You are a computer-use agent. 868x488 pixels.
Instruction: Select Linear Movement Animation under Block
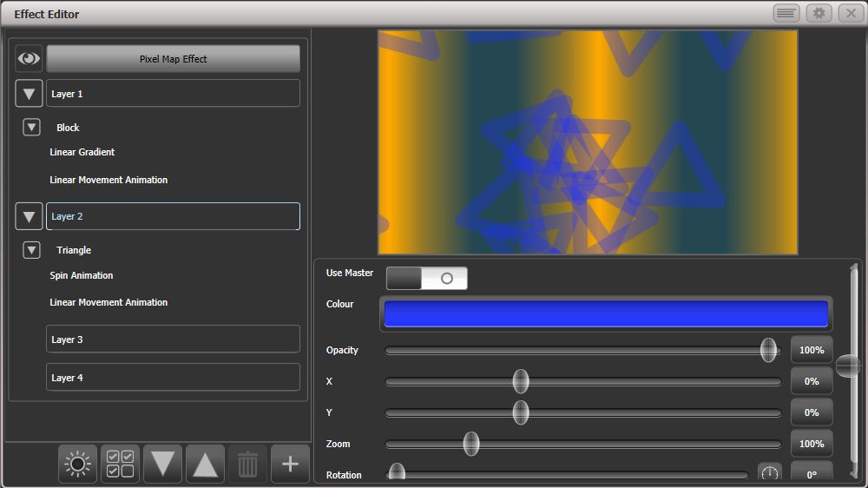pyautogui.click(x=108, y=180)
